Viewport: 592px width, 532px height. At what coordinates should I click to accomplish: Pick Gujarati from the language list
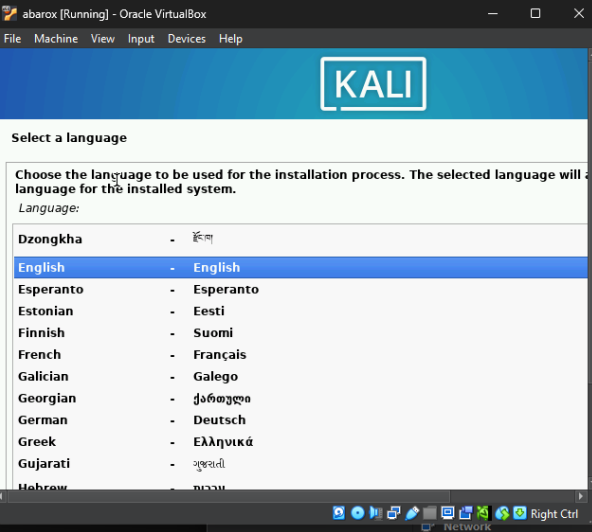coord(301,464)
